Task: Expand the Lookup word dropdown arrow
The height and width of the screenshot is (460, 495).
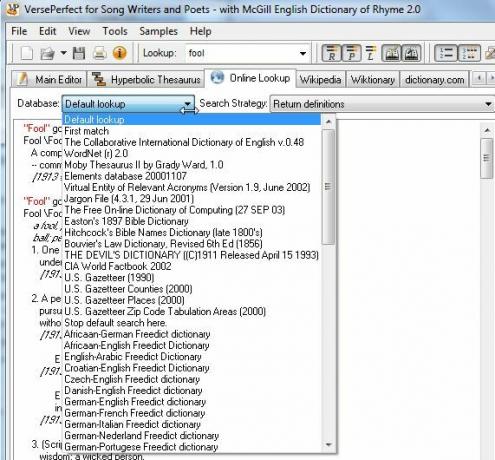Action: pos(303,53)
